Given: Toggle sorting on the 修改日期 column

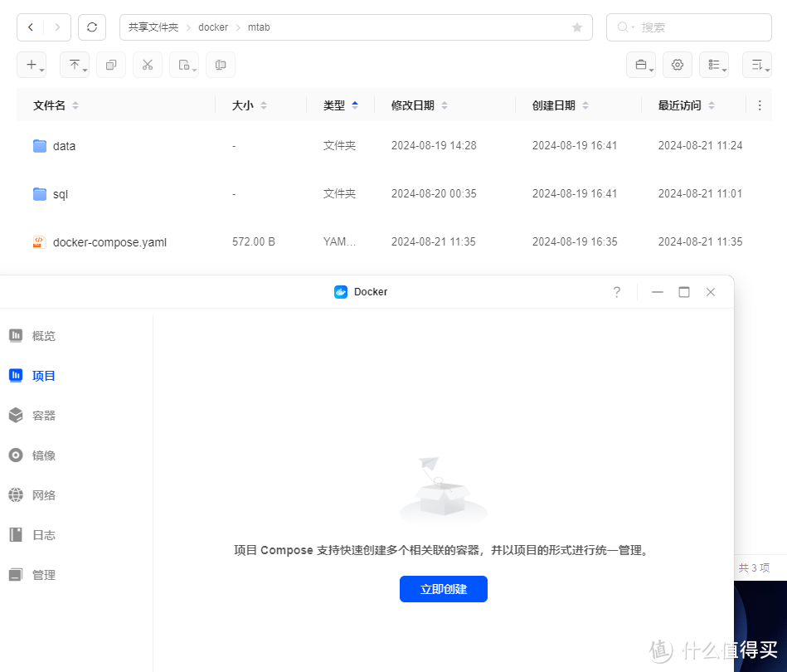Looking at the screenshot, I should [445, 105].
